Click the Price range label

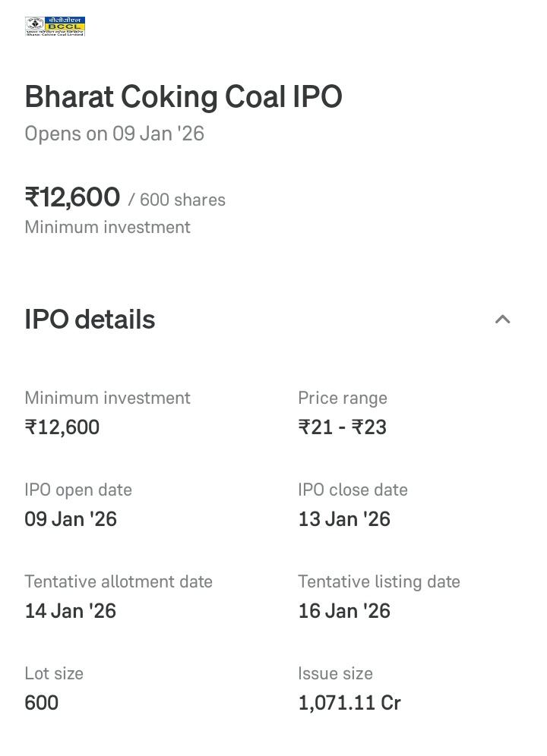click(x=342, y=398)
